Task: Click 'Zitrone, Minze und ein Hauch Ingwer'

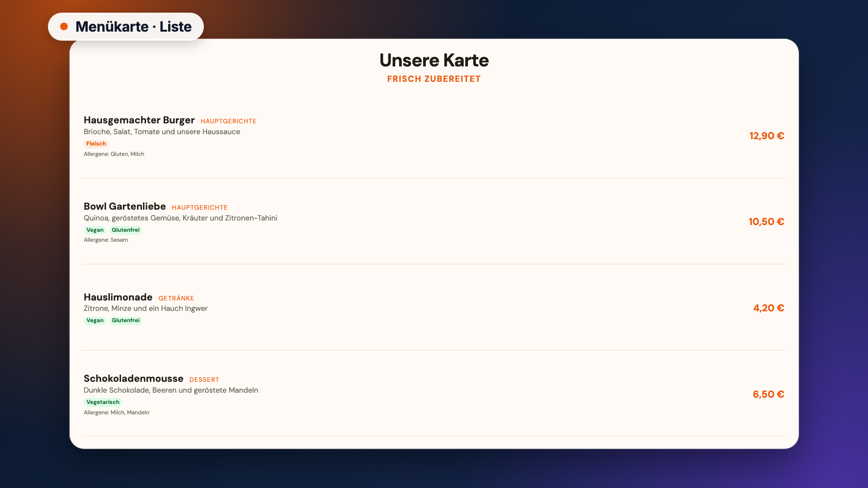Action: (146, 309)
